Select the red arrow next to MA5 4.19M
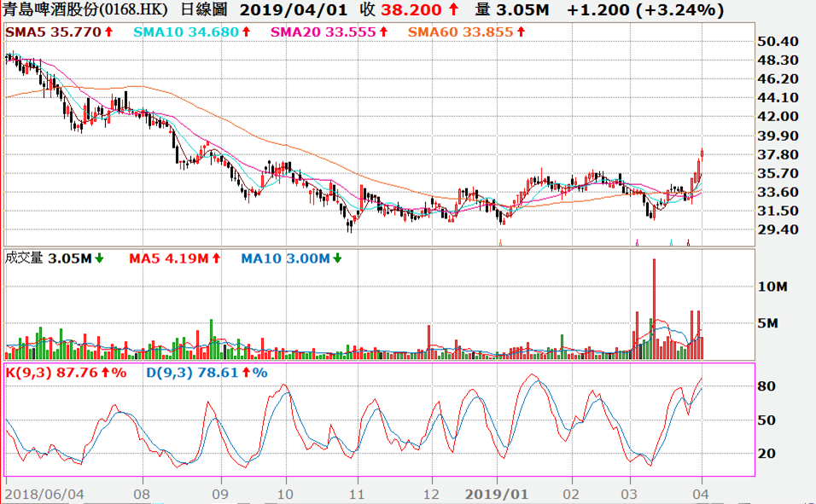 [217, 258]
